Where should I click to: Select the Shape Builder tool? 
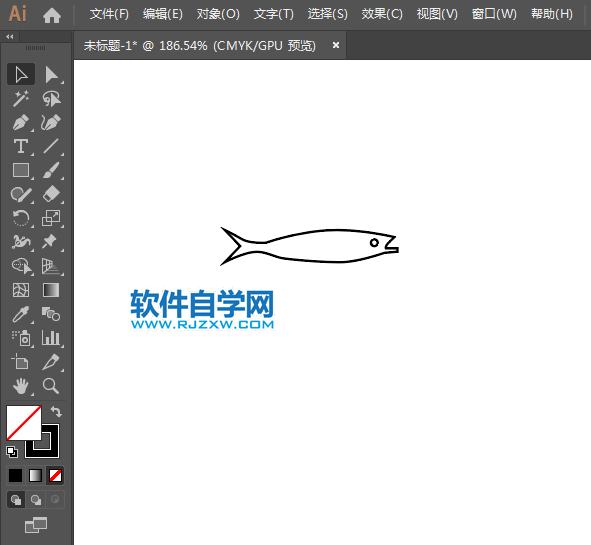click(x=21, y=266)
